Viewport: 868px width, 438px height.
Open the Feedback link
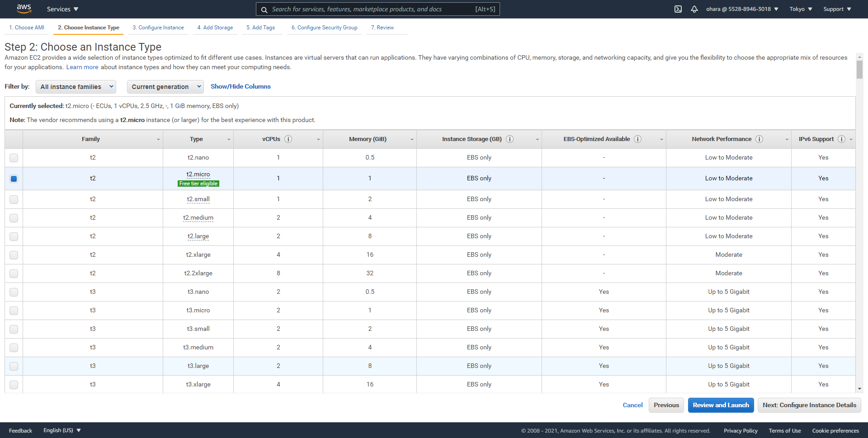coord(20,431)
